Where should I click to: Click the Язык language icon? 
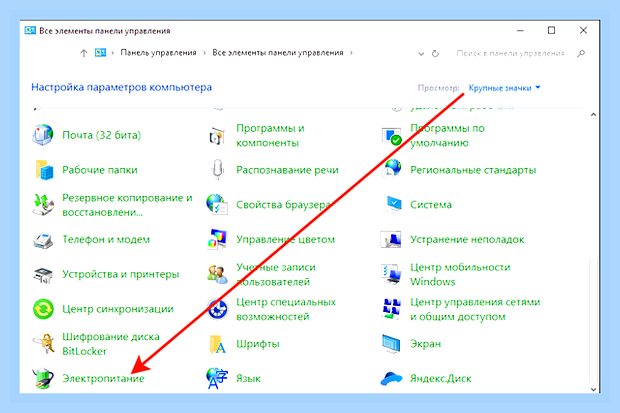tap(217, 379)
